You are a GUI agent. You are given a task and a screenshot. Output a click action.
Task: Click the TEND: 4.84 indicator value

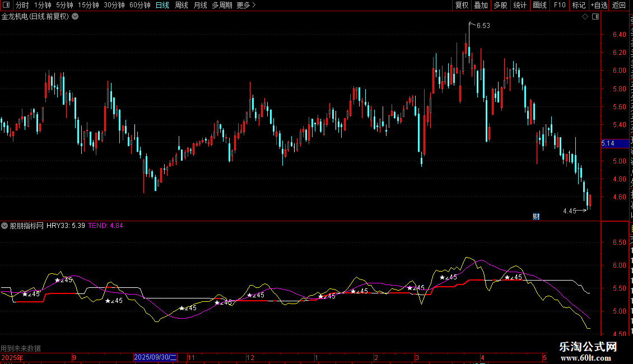(105, 226)
